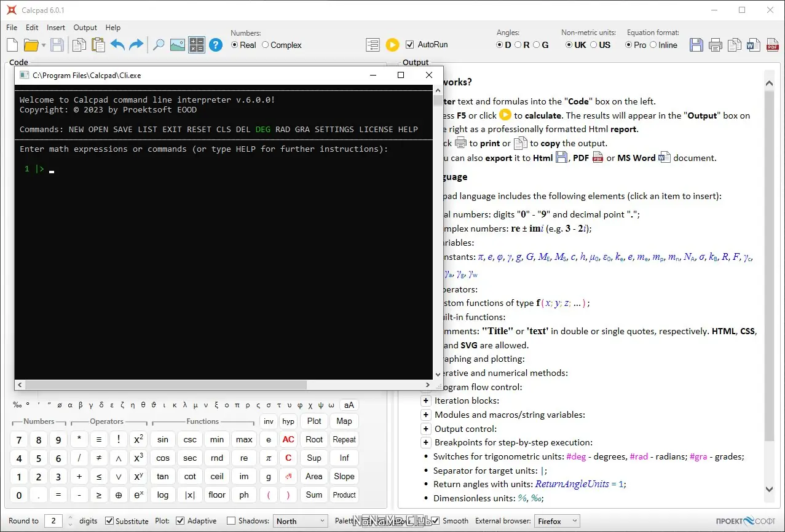The width and height of the screenshot is (785, 532).
Task: Uncheck the AutoRun checkbox
Action: [x=410, y=45]
